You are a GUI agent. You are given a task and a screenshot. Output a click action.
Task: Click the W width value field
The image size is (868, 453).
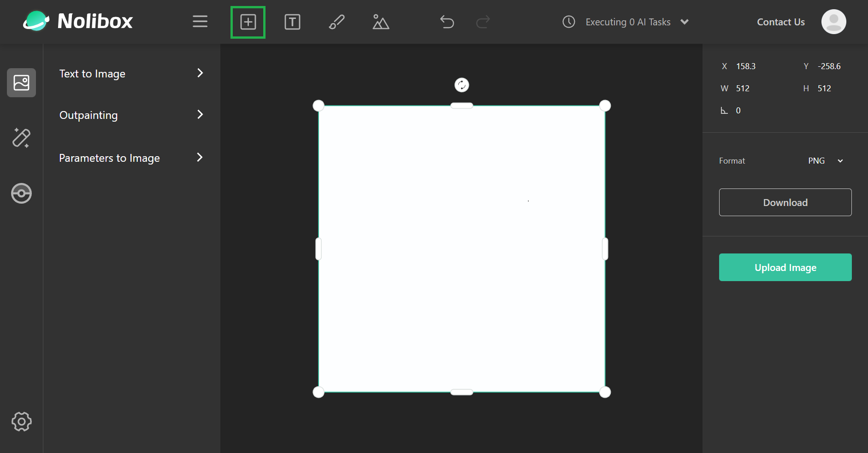point(743,88)
